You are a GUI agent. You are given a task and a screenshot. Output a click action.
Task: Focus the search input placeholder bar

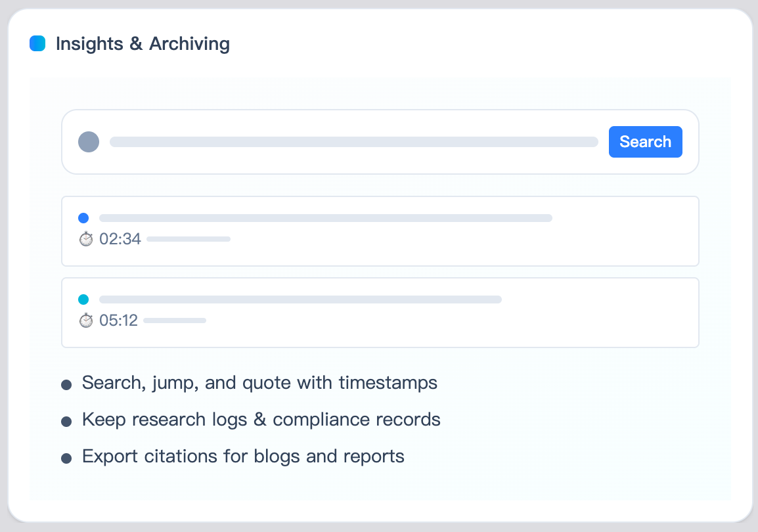(353, 142)
